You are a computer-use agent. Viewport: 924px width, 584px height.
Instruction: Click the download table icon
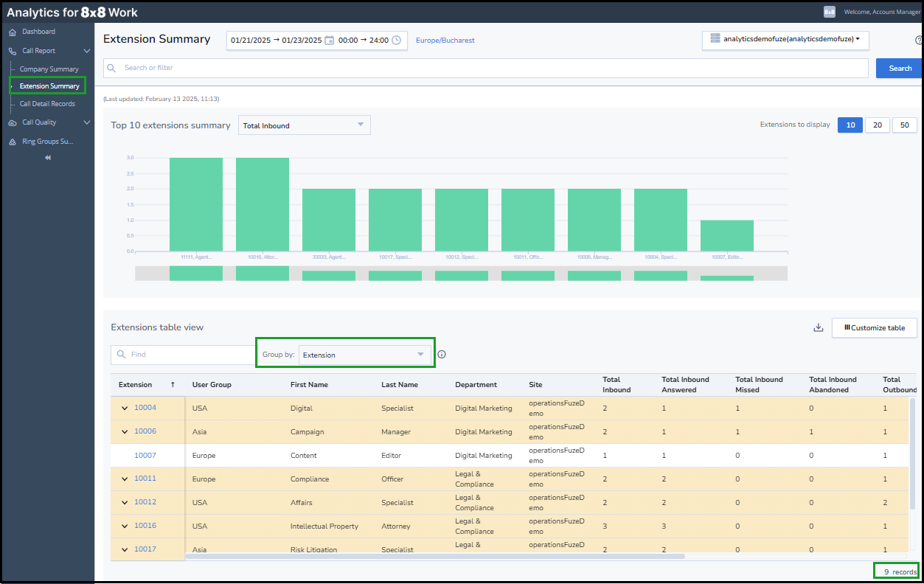click(x=818, y=327)
